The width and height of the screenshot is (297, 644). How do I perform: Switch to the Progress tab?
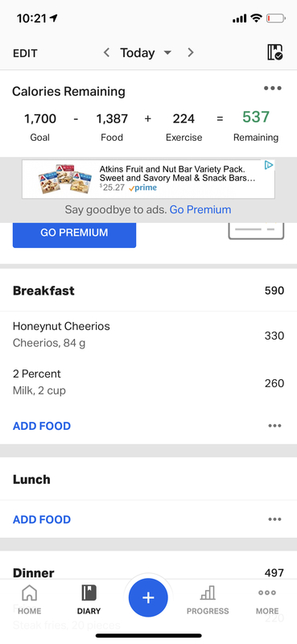coord(208,600)
